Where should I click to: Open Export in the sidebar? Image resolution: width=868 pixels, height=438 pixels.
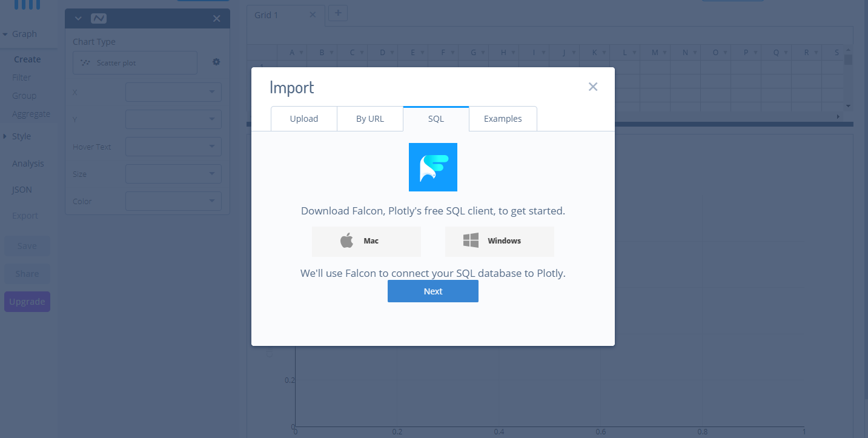click(25, 216)
